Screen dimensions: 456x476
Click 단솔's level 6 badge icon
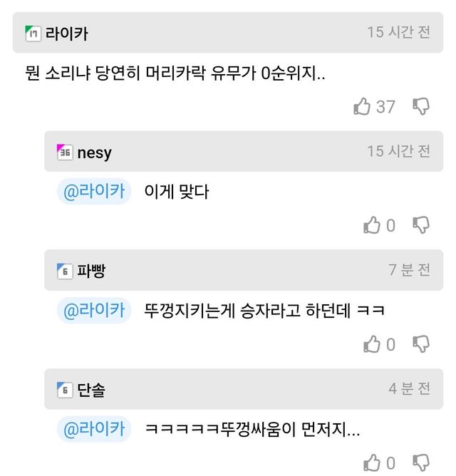[x=65, y=390]
